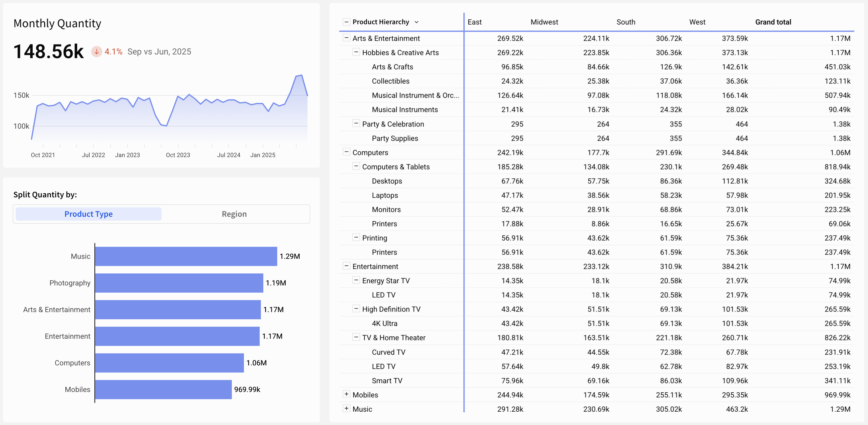Collapse Hobbies & Creative Arts group
This screenshot has width=868, height=425.
point(356,52)
